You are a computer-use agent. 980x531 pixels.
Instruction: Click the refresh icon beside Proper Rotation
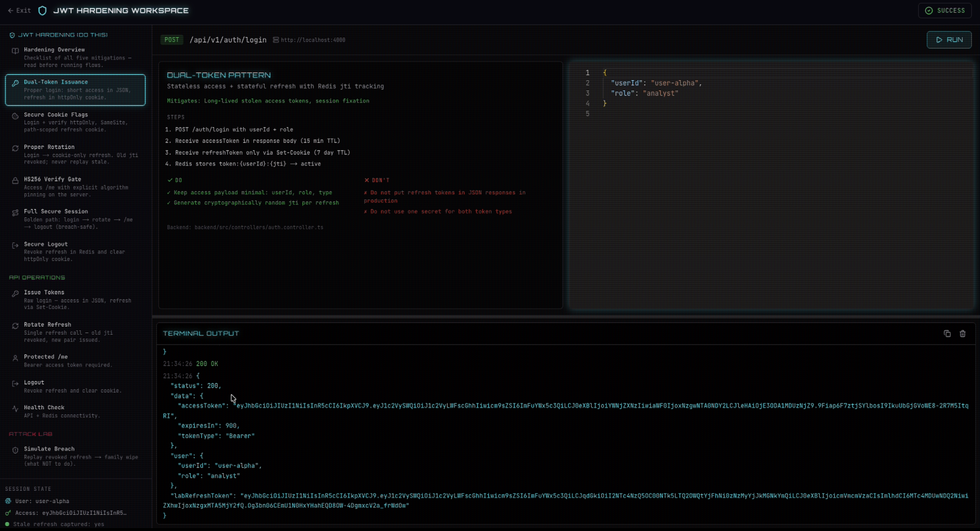pos(15,148)
